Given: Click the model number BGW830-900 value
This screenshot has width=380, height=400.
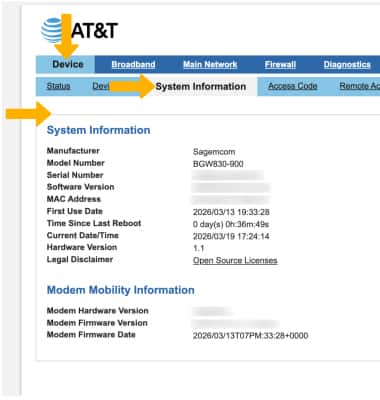Looking at the screenshot, I should click(218, 164).
